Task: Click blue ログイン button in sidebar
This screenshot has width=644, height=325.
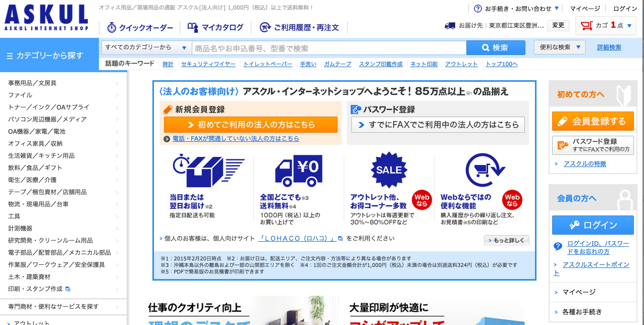Action: (x=593, y=225)
